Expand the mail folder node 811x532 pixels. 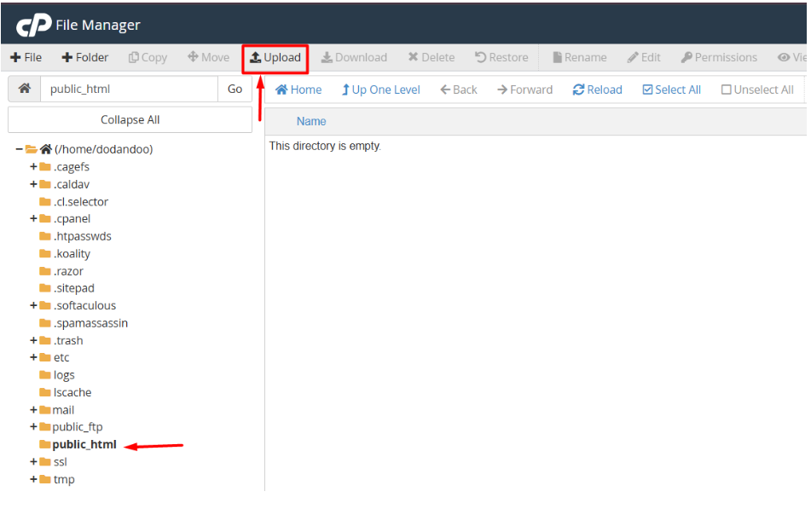(33, 410)
